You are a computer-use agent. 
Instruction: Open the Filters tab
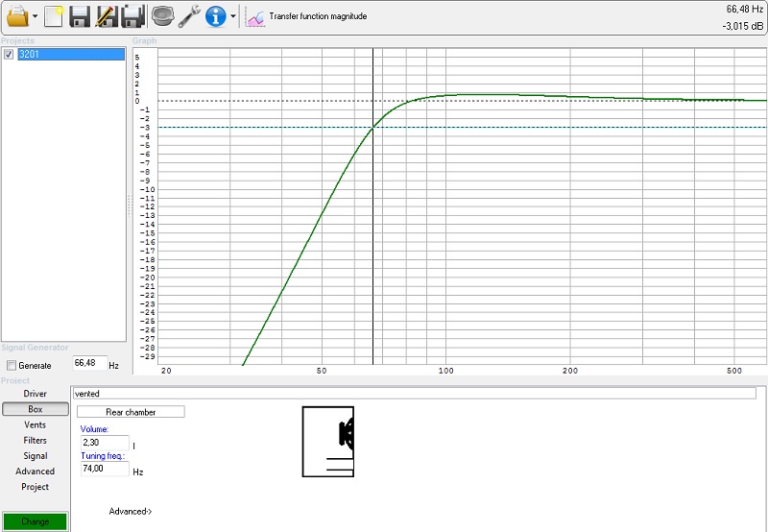click(x=35, y=441)
